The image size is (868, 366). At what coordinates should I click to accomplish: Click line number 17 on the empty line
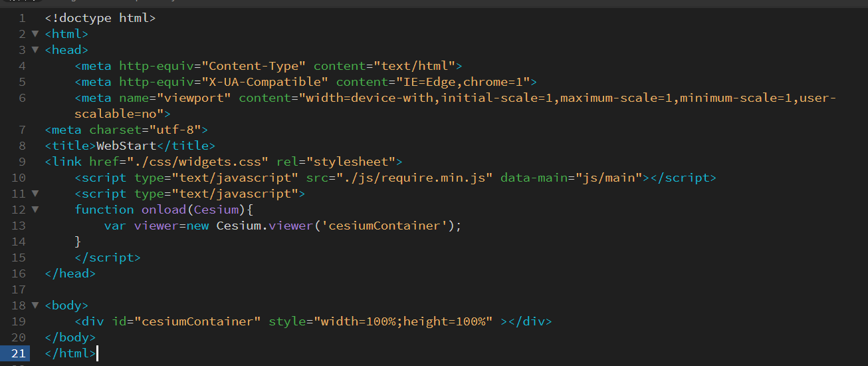pyautogui.click(x=19, y=289)
